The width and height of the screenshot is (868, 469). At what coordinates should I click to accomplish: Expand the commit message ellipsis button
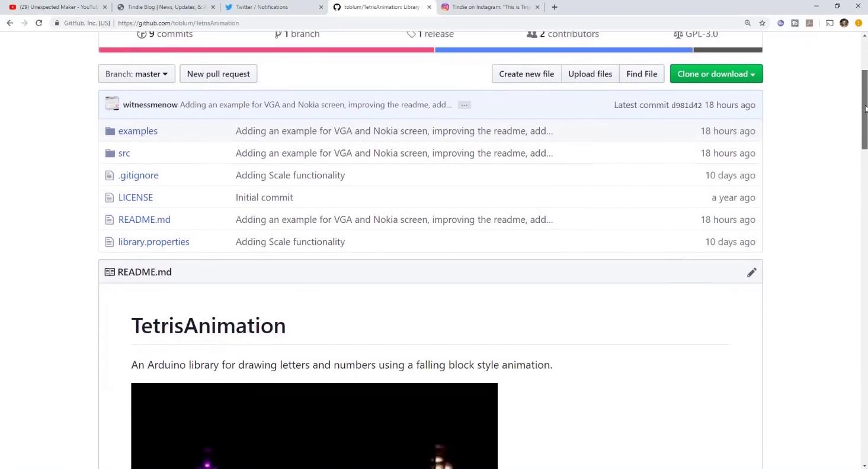pos(464,105)
